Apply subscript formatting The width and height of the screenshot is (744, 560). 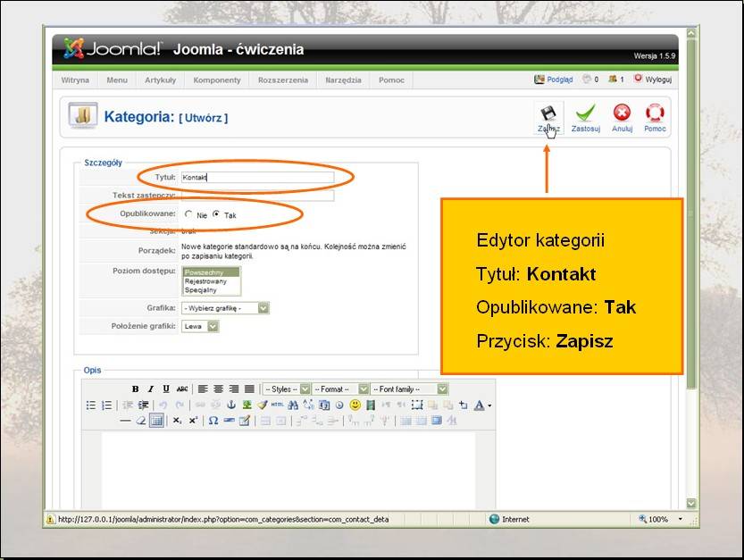point(177,421)
